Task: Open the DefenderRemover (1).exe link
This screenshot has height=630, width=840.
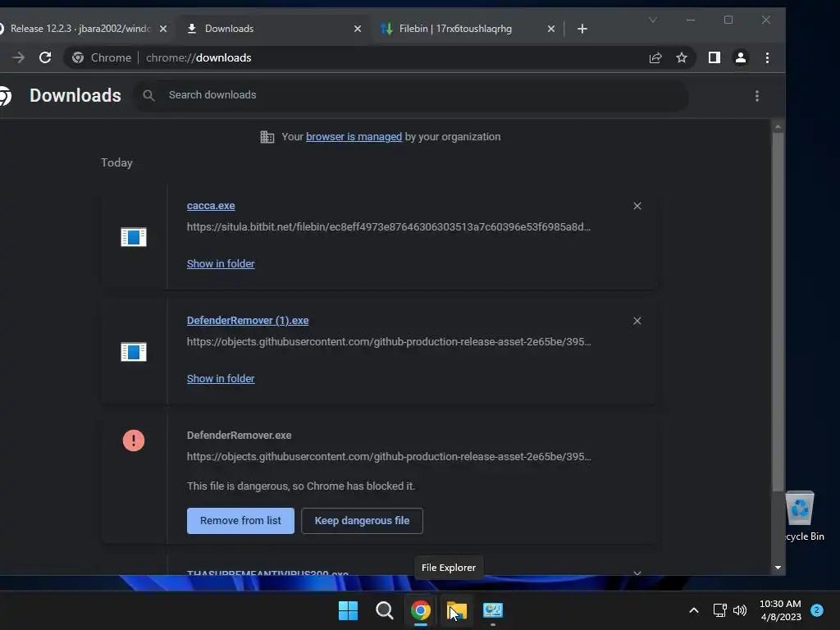Action: [x=248, y=321]
